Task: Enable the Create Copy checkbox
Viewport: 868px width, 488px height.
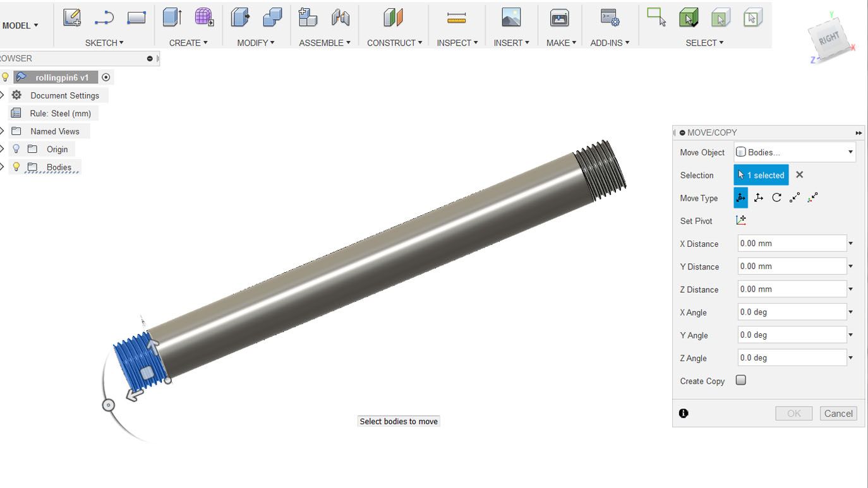Action: (741, 380)
